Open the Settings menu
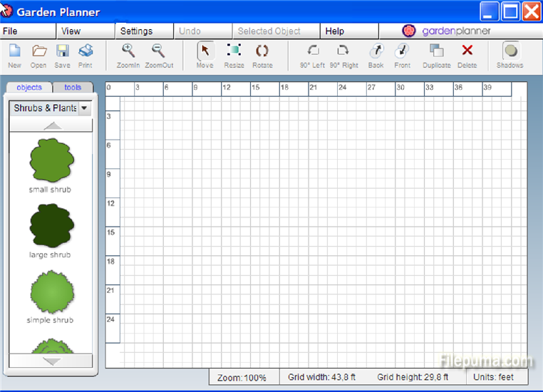The image size is (543, 392). [136, 31]
